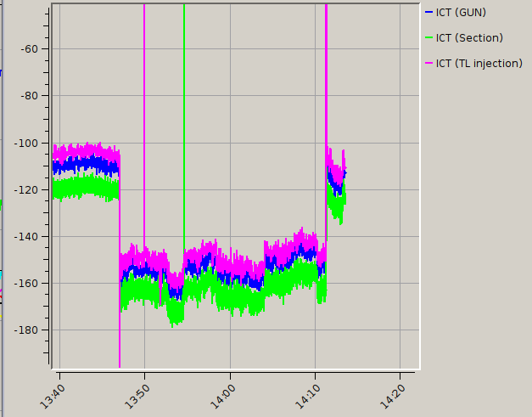
Task: Click the -100 Y-axis tick label
Action: point(26,143)
